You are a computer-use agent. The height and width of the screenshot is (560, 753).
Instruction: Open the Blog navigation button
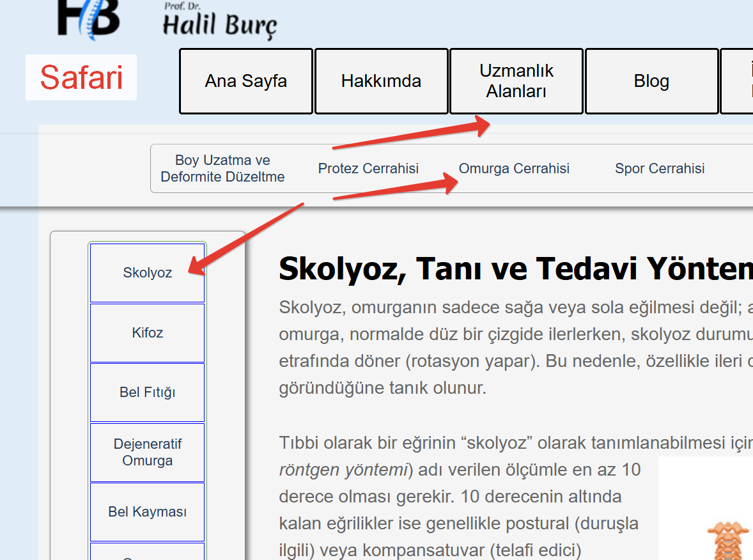coord(651,81)
